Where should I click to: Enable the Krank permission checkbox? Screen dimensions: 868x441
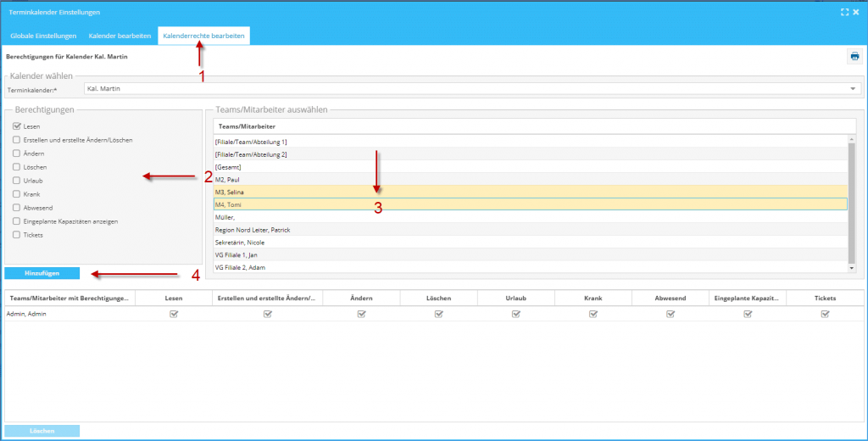[17, 194]
